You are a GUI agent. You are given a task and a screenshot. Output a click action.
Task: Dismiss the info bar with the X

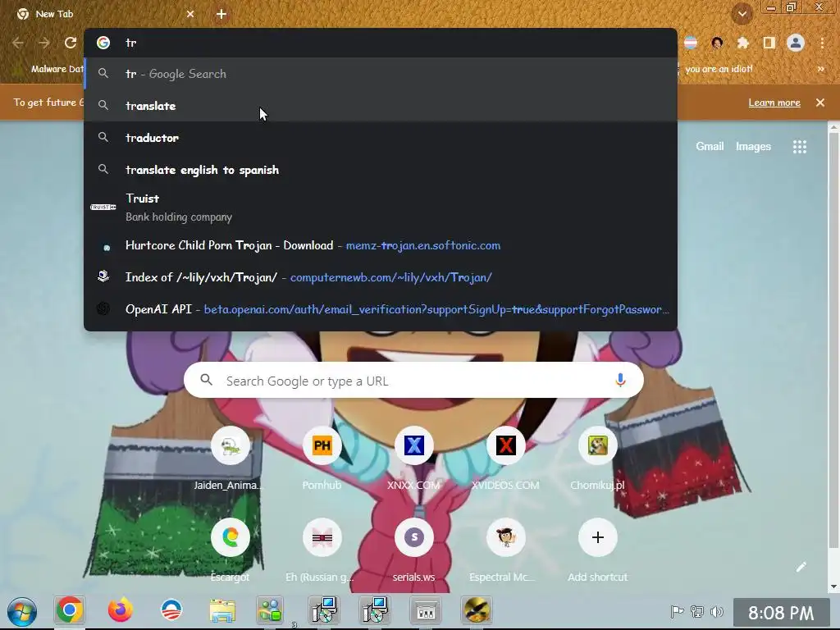click(820, 103)
